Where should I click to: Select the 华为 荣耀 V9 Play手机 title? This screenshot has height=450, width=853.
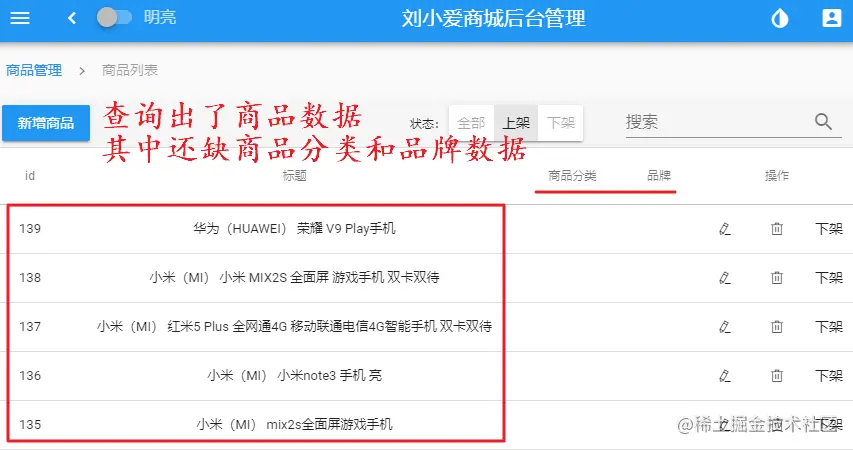click(294, 229)
